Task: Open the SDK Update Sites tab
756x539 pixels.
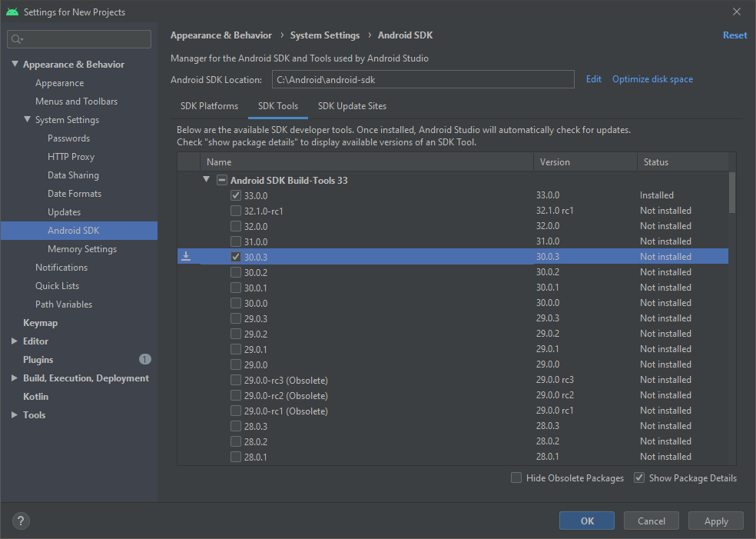Action: point(352,106)
